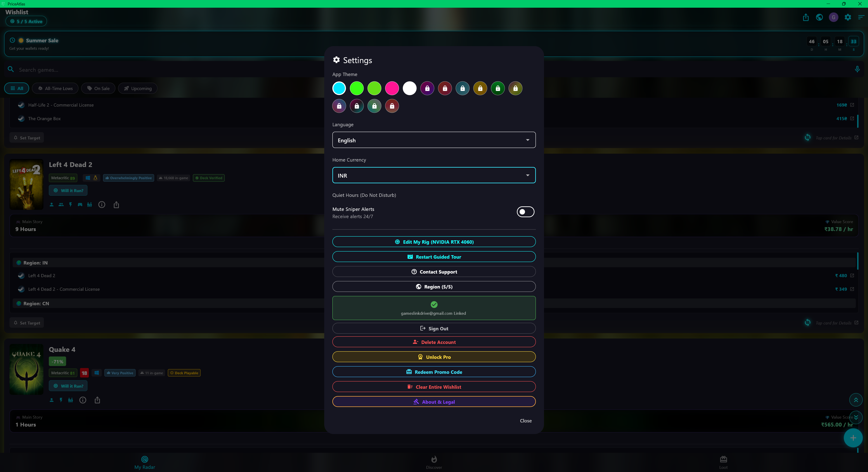This screenshot has width=868, height=472.
Task: Open info icon on Quake 4 card
Action: pos(83,400)
